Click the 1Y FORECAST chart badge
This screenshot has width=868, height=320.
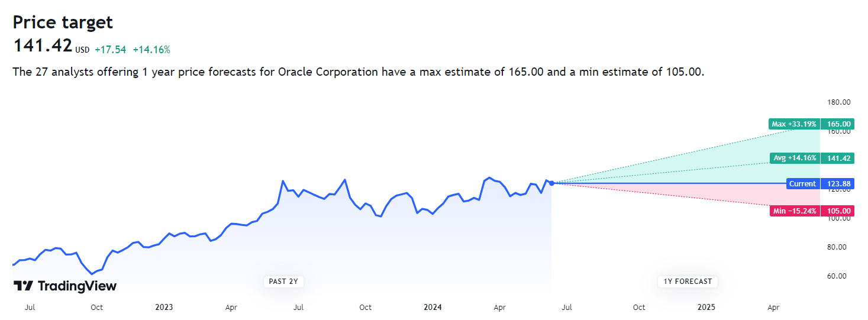pyautogui.click(x=688, y=282)
